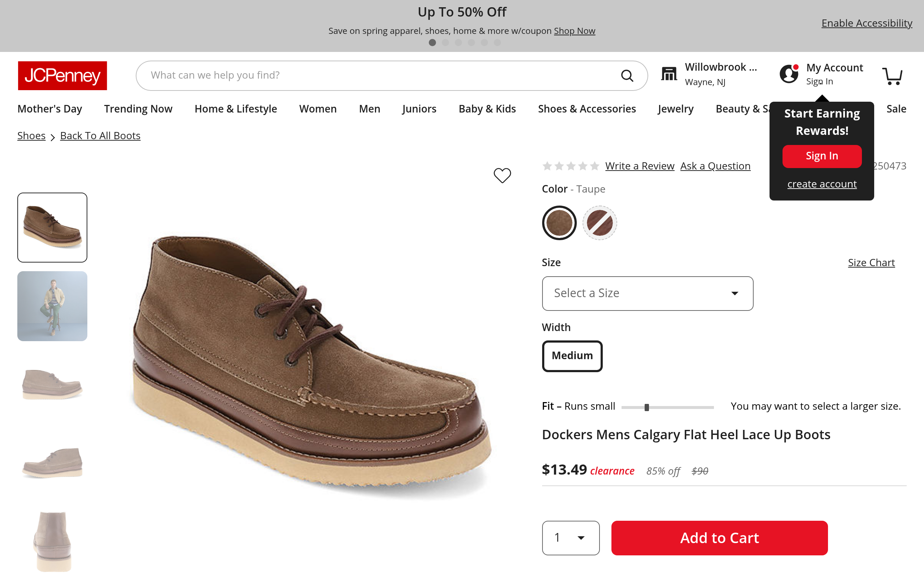View the model wearing boots thumbnail
The height and width of the screenshot is (577, 924).
tap(52, 306)
